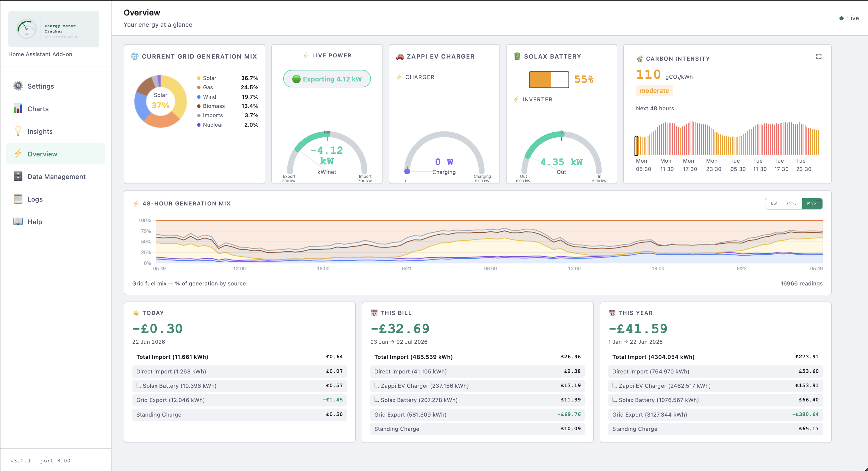Open Help via the book icon
Screen dimensions: 868x471
pyautogui.click(x=18, y=221)
